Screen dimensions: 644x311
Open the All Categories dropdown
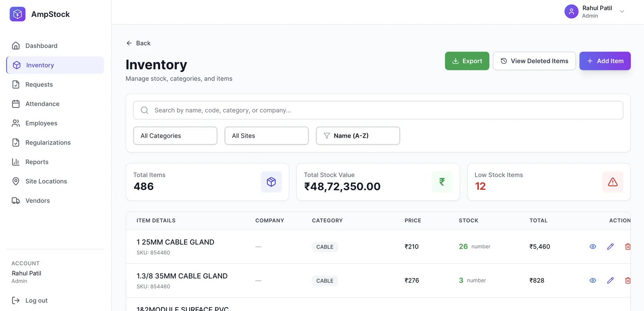coord(175,136)
